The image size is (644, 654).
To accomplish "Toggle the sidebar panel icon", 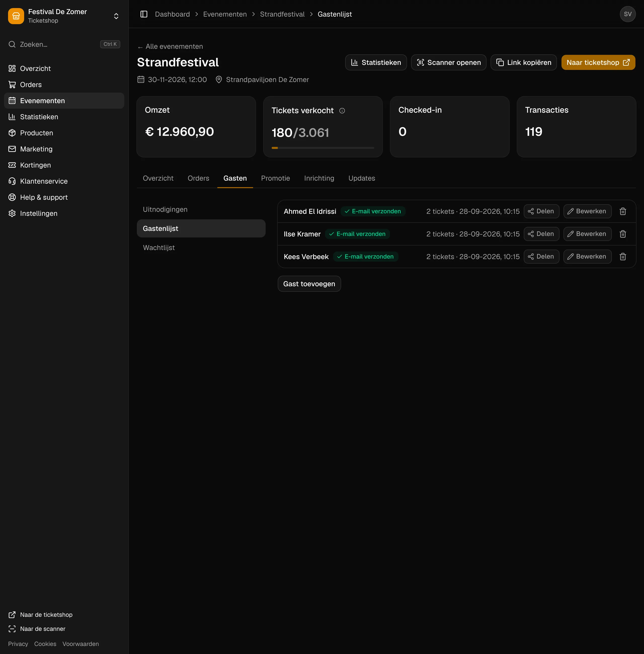I will pos(144,14).
